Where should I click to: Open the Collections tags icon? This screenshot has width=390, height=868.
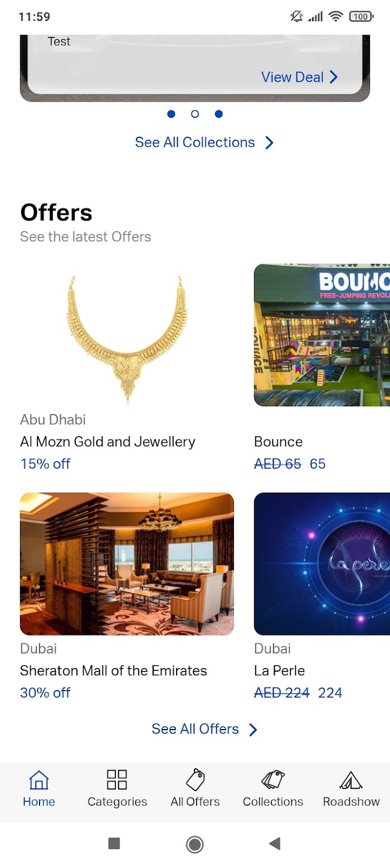click(x=273, y=779)
